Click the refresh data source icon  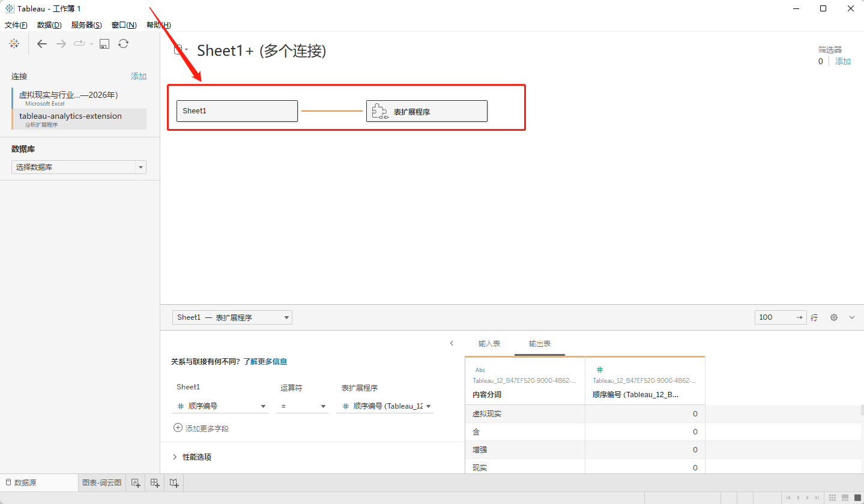123,43
